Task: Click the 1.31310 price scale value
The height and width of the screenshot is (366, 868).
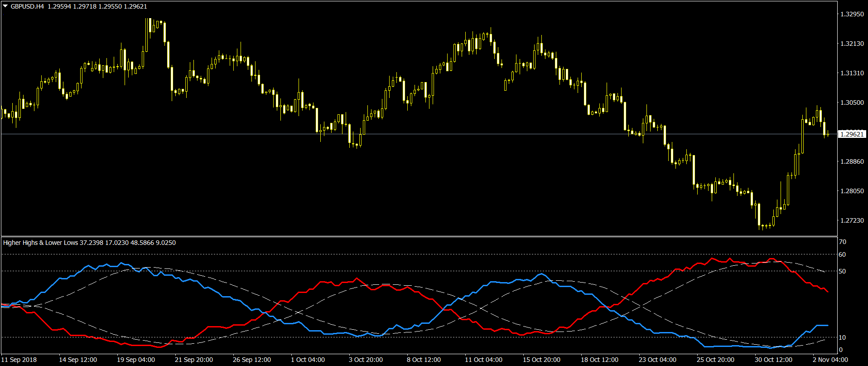Action: pos(852,73)
